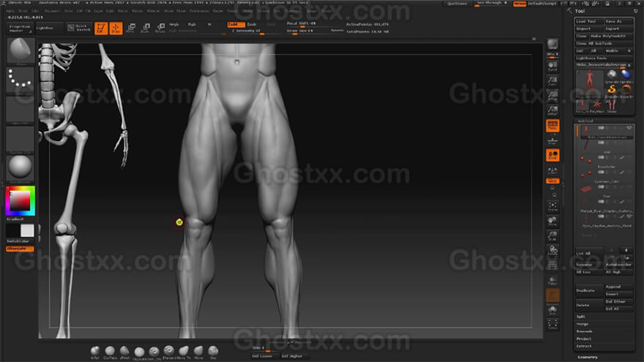The width and height of the screenshot is (644, 362).
Task: Click Clone All SubTools button
Action: click(604, 43)
